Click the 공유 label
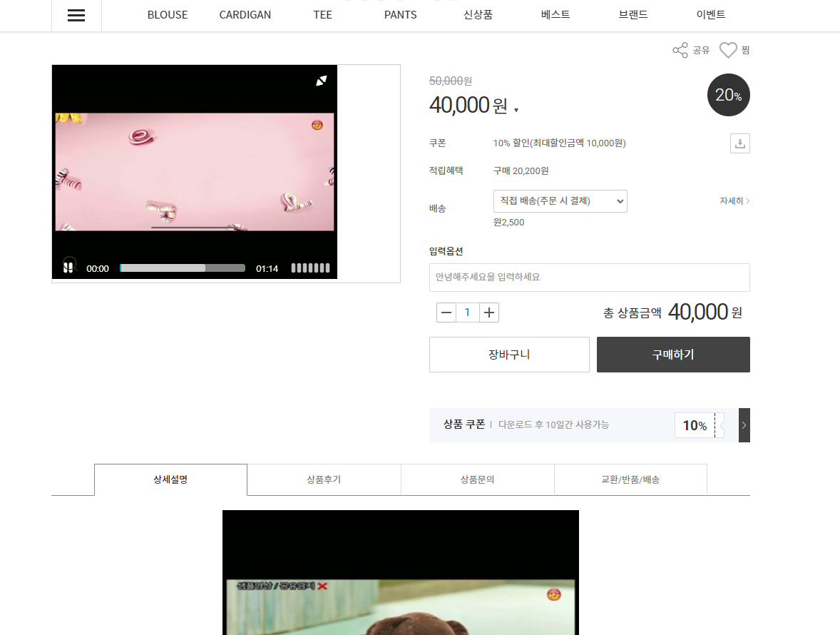The image size is (840, 635). [x=701, y=51]
